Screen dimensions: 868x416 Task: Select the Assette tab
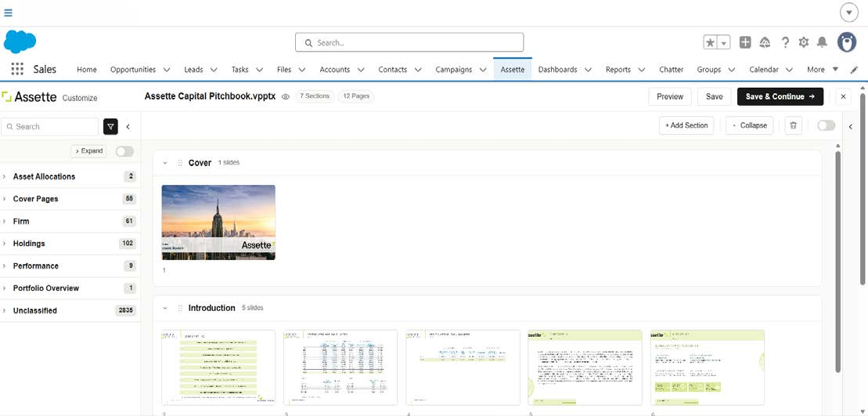tap(513, 70)
